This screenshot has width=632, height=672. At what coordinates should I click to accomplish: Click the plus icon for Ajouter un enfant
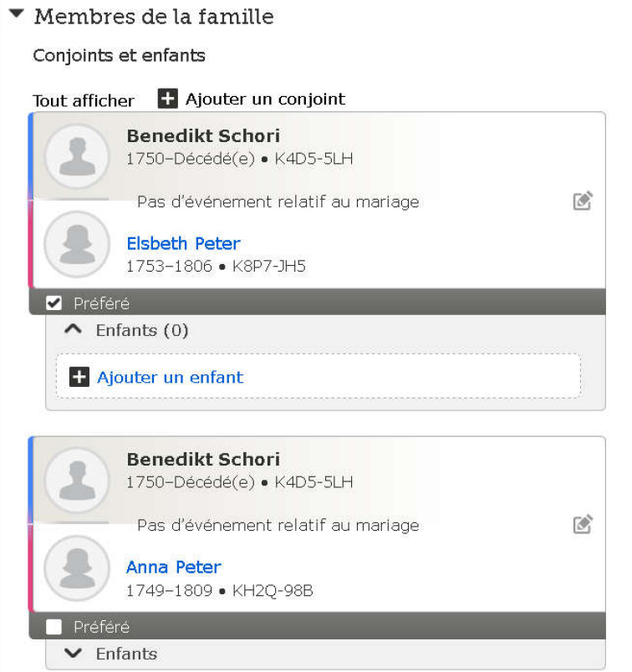[x=79, y=378]
